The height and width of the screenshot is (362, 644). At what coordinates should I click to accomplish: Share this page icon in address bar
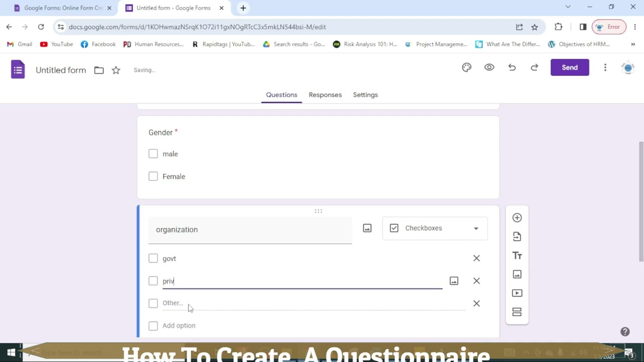click(x=519, y=27)
